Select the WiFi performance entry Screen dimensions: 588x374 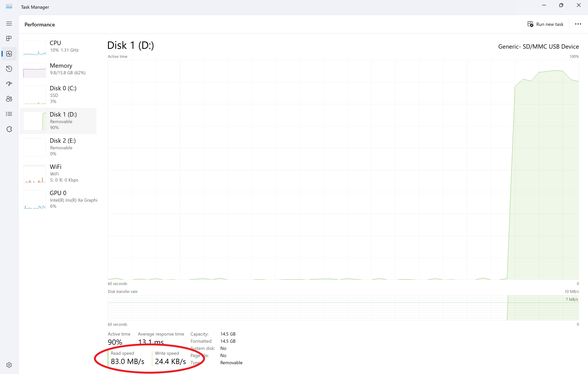[58, 173]
